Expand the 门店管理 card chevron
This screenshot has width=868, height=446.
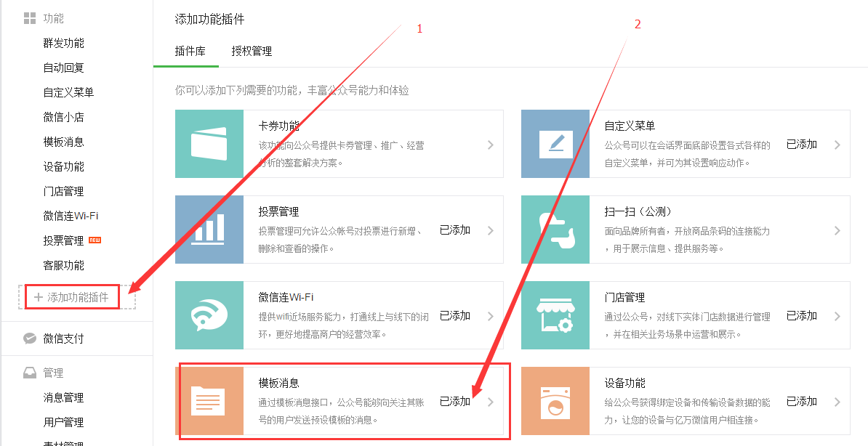point(837,317)
